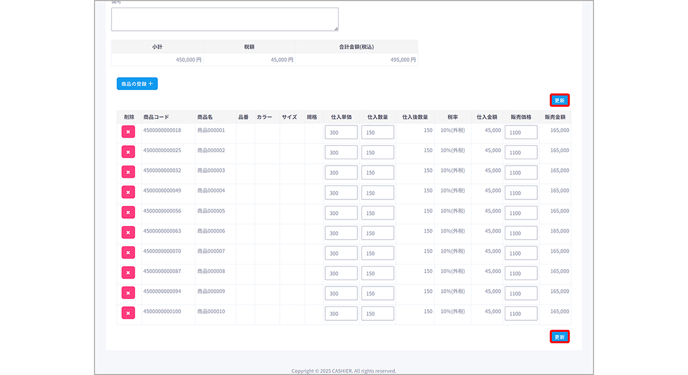Screen dimensions: 688x375
Task: Click the 販売金額 column header
Action: 555,117
